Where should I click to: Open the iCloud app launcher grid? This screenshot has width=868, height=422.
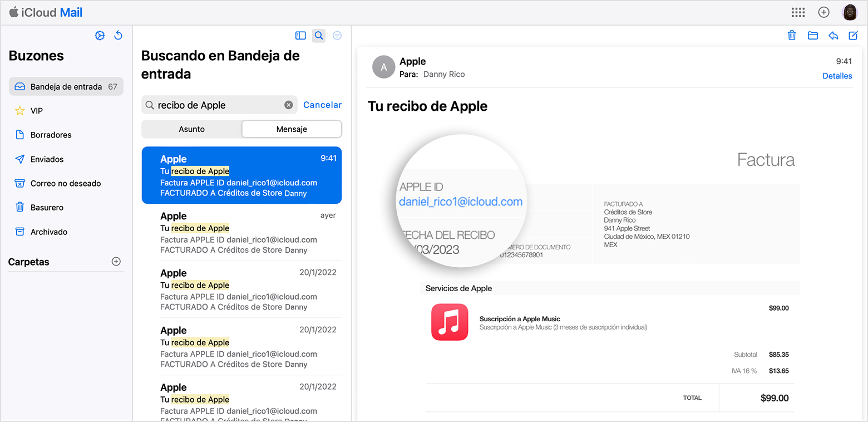coord(798,12)
